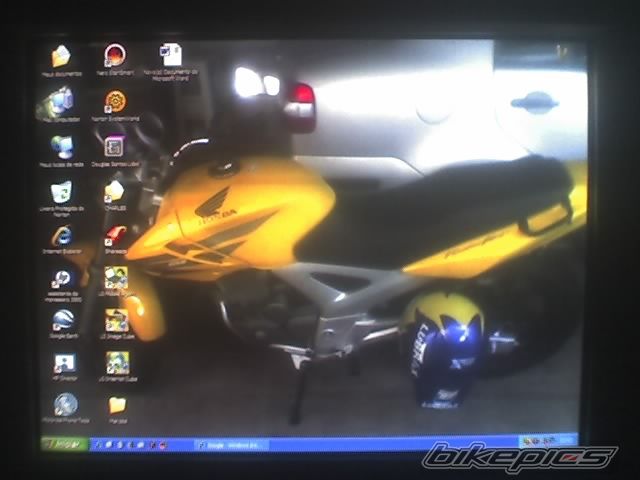
Task: Click the taskbar clock
Action: (567, 440)
